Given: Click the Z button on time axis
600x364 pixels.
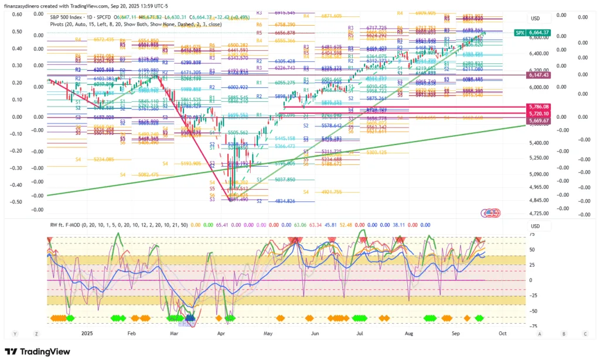Looking at the screenshot, I should (x=36, y=334).
